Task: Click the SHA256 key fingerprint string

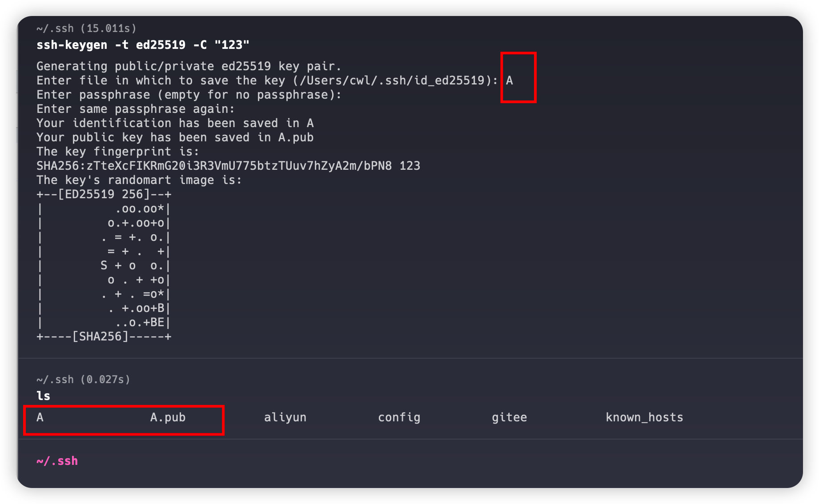Action: tap(214, 166)
